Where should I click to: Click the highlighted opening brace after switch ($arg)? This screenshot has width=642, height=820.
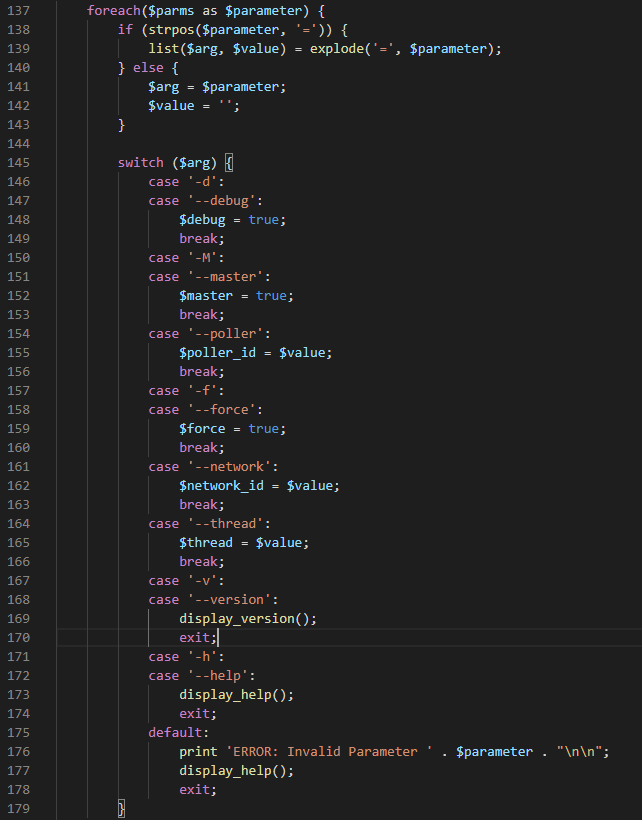click(229, 163)
